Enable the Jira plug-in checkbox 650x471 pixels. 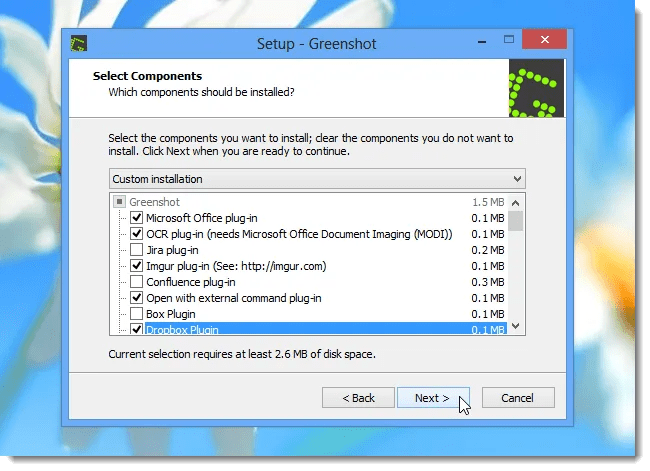pyautogui.click(x=136, y=250)
